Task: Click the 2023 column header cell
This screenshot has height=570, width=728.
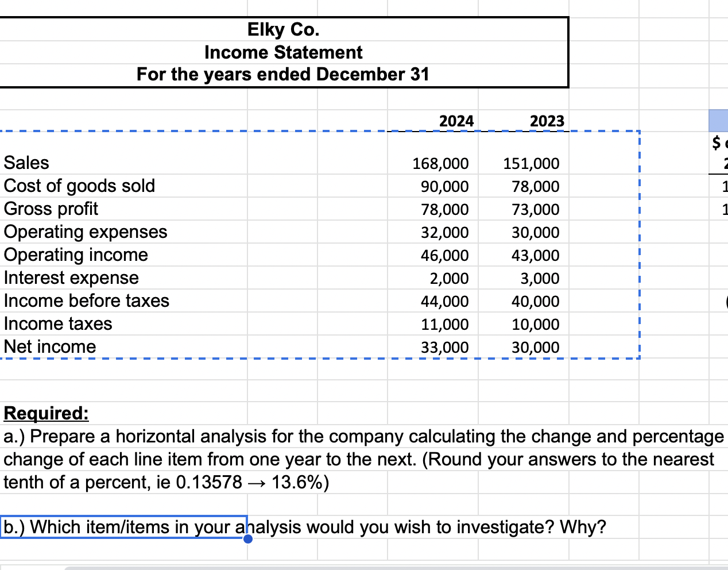Action: pyautogui.click(x=545, y=121)
